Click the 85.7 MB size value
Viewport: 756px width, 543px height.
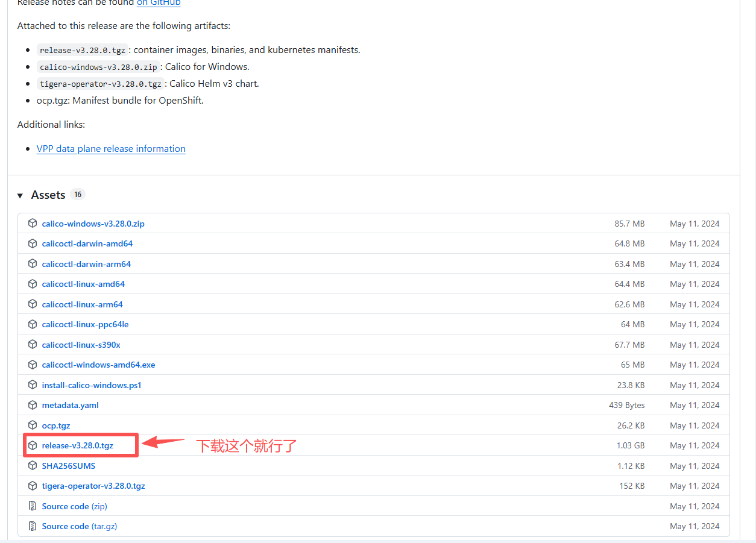[x=629, y=224]
